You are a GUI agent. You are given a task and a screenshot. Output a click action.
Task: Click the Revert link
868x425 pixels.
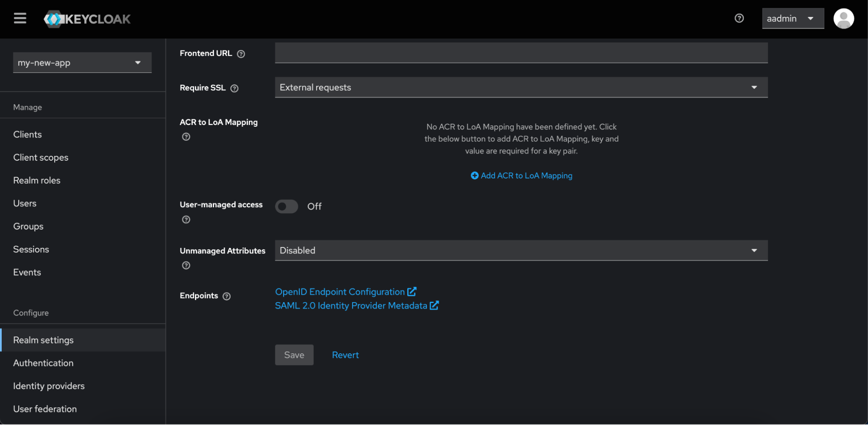[x=345, y=355]
